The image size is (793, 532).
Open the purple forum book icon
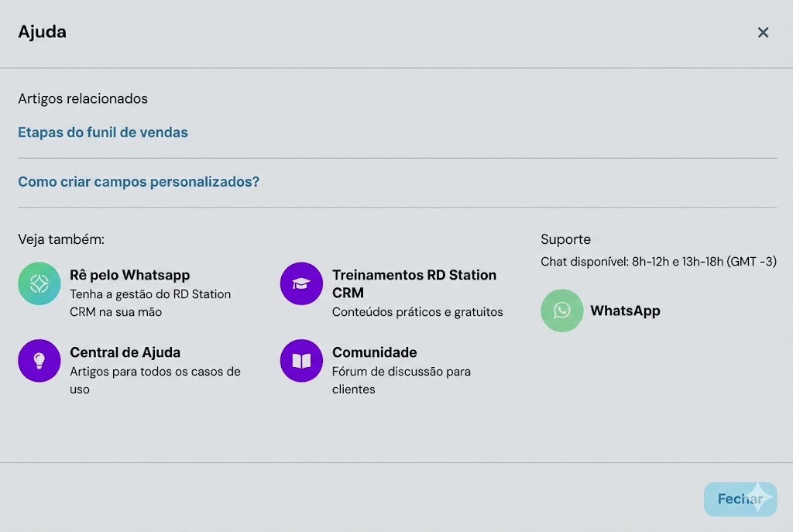(x=300, y=361)
